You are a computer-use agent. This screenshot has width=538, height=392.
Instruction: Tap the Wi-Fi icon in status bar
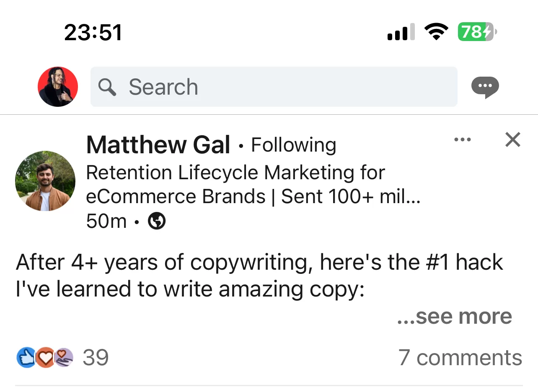(x=437, y=31)
